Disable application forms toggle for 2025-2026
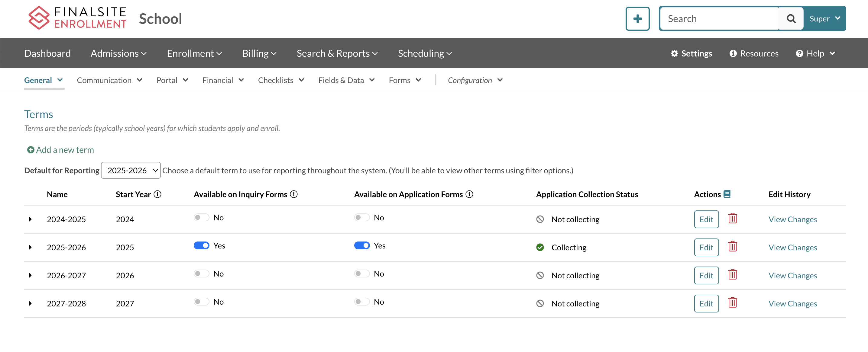The height and width of the screenshot is (352, 868). [x=361, y=245]
